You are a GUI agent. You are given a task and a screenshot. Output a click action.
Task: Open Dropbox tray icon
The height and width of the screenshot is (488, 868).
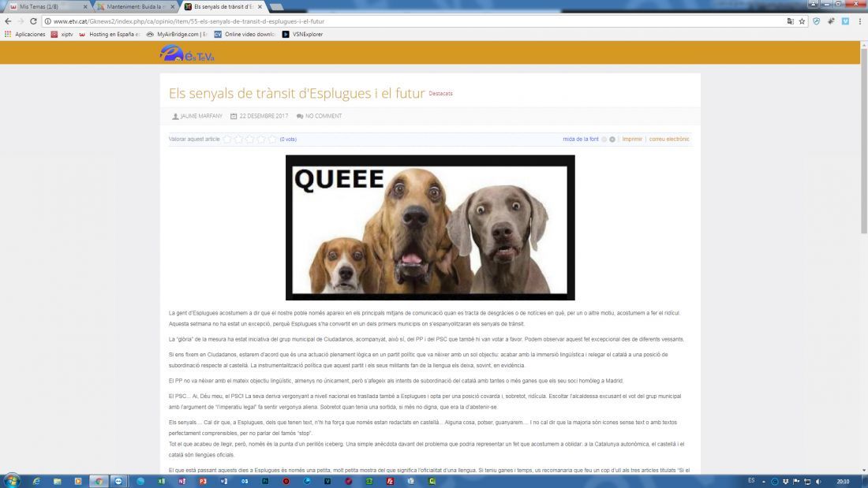pos(785,482)
